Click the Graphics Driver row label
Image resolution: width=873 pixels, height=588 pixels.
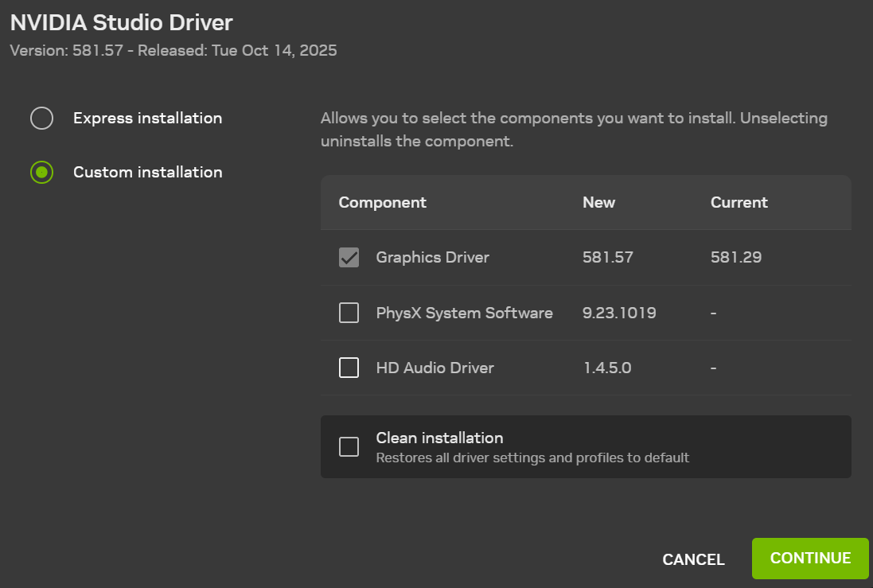(x=432, y=258)
